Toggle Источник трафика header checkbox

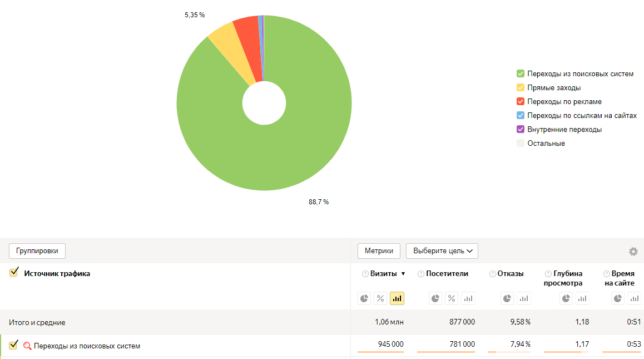point(14,273)
